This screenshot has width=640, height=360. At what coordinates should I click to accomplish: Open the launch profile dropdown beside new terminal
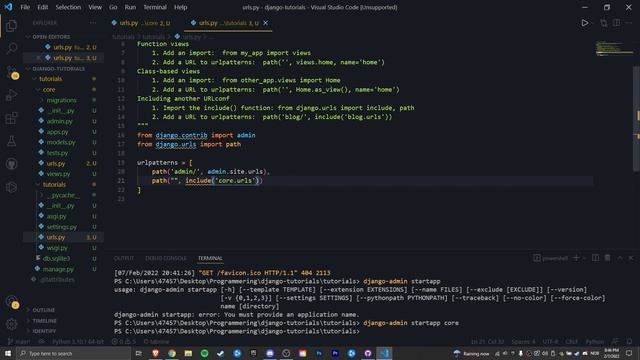[584, 258]
